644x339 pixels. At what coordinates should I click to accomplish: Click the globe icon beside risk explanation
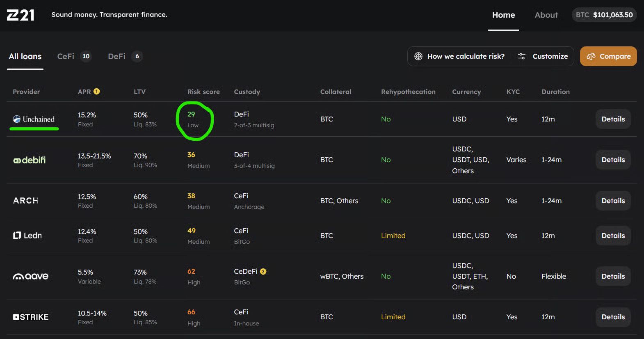click(418, 56)
